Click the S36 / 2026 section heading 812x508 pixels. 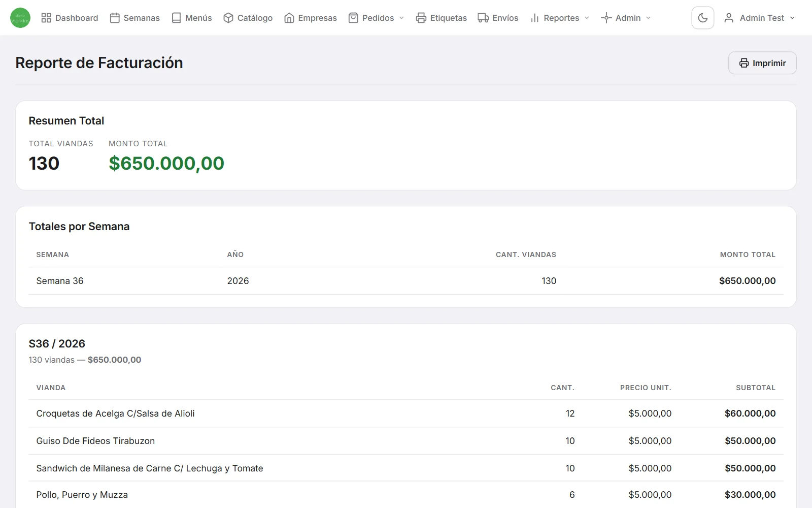pos(57,344)
